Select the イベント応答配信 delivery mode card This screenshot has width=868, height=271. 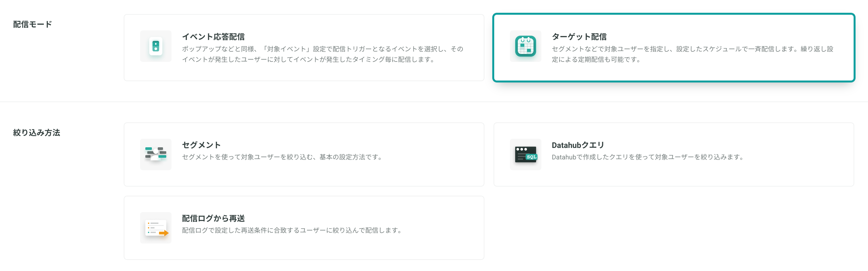pyautogui.click(x=304, y=47)
